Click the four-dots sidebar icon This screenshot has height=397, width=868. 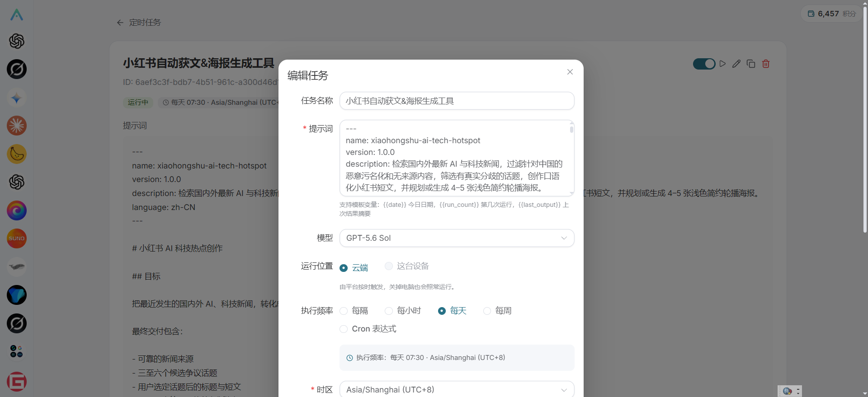coord(17,351)
